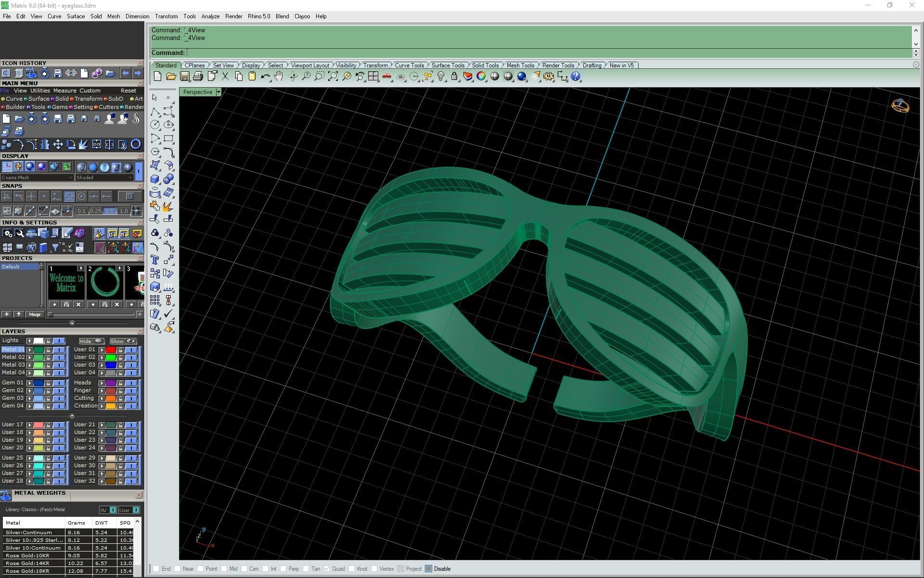Click the red car Set View icon
924x578 pixels.
[x=386, y=76]
